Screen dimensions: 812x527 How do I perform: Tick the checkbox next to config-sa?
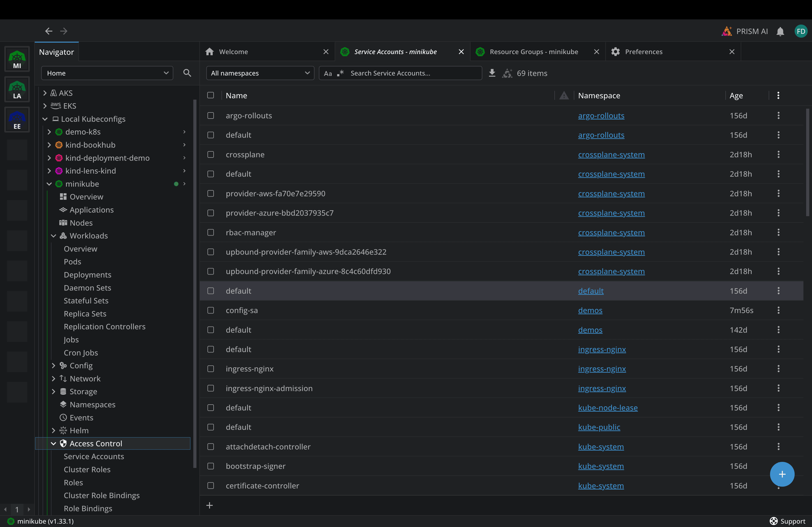click(x=210, y=310)
